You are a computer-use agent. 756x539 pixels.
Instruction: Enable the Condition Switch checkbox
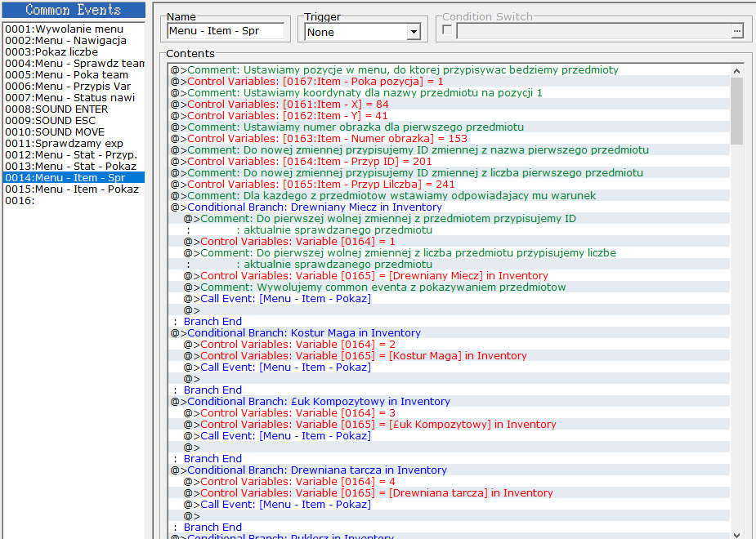pos(447,30)
